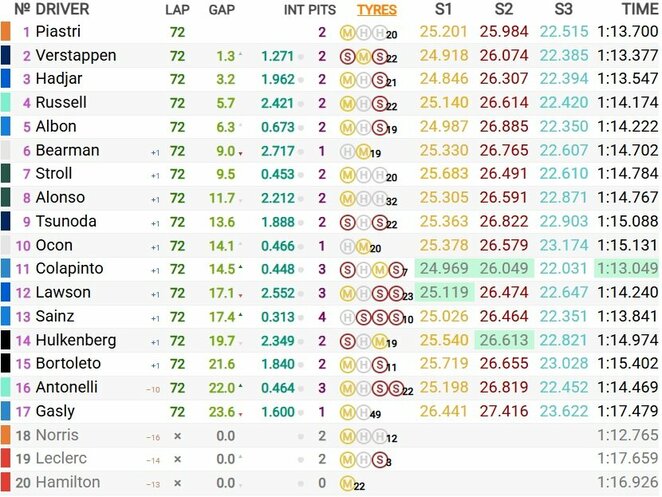Click the DRIVER column header
Viewport: 662px width, 497px height.
(x=62, y=10)
